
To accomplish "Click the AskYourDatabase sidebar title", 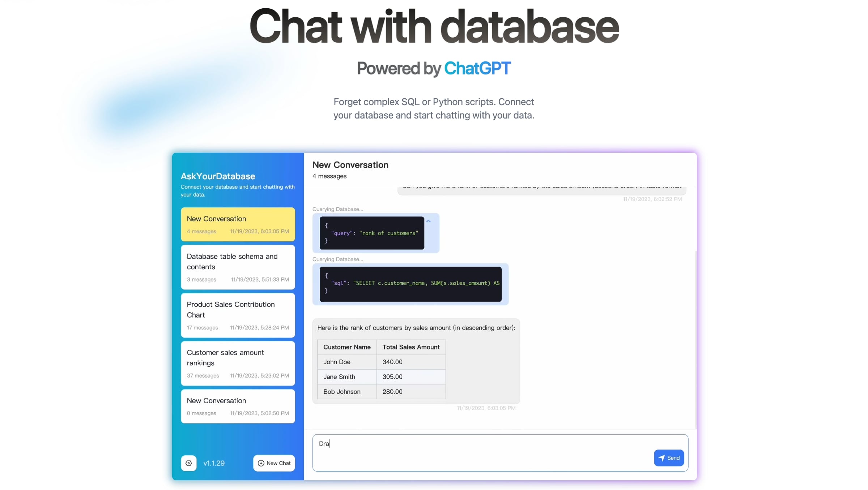I will pyautogui.click(x=218, y=176).
